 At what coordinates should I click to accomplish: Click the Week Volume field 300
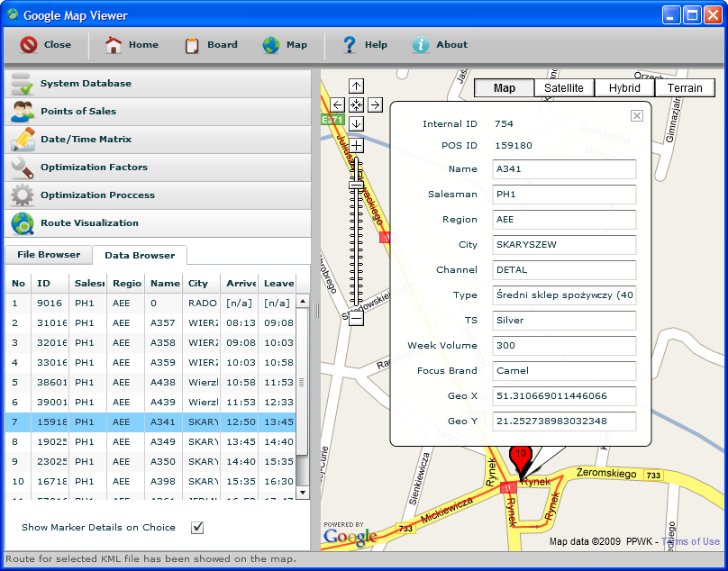pyautogui.click(x=564, y=345)
